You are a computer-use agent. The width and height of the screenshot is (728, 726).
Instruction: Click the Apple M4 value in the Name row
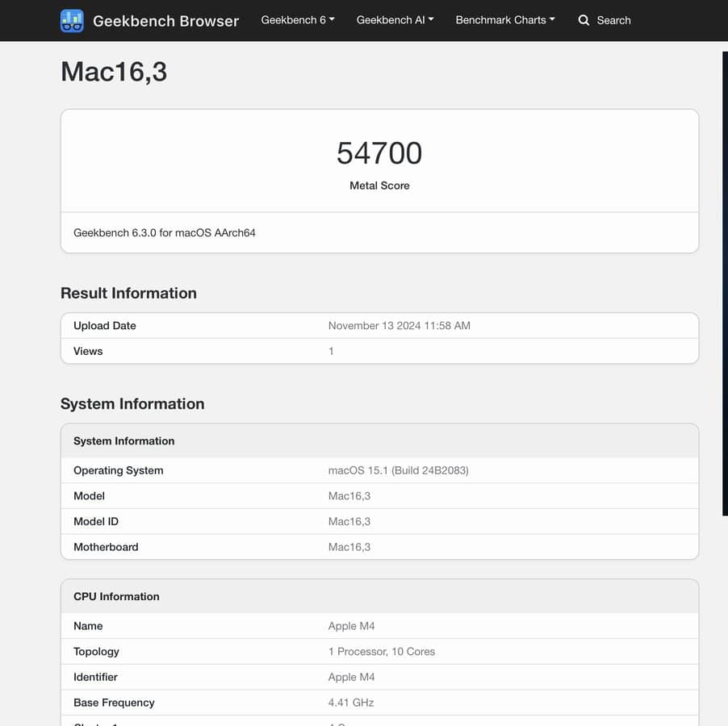pos(351,626)
